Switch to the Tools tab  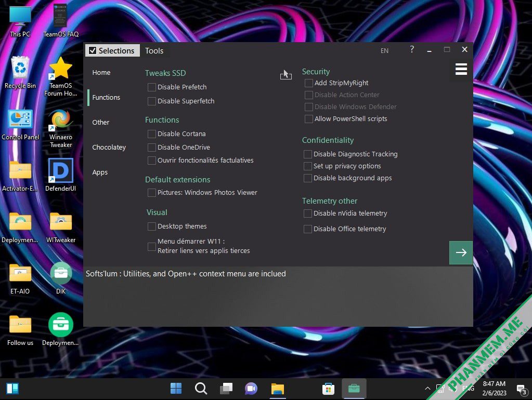(154, 50)
